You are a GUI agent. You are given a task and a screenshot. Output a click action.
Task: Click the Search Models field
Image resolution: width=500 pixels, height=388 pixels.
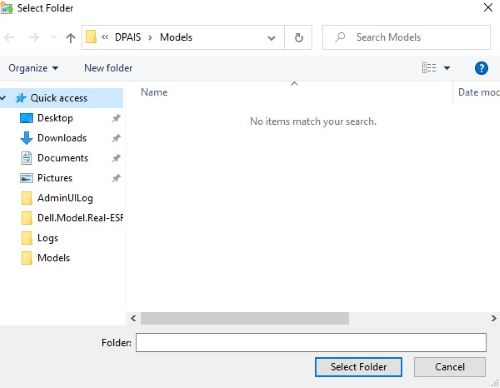pos(406,37)
